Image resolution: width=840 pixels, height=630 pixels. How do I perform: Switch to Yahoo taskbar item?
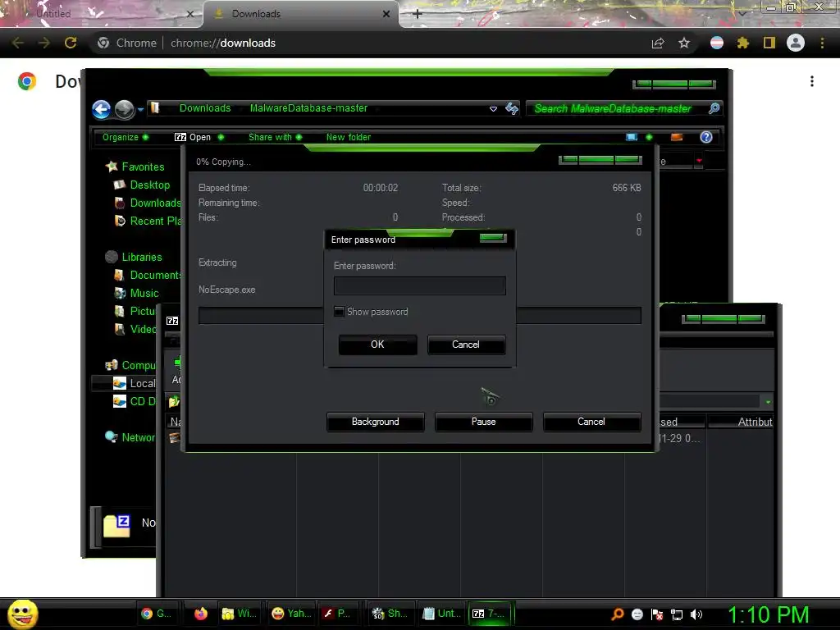point(291,614)
